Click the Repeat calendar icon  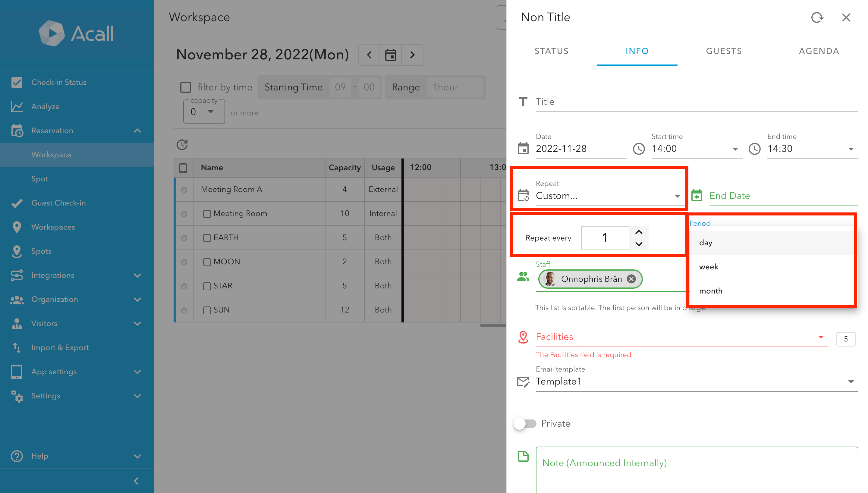(524, 196)
